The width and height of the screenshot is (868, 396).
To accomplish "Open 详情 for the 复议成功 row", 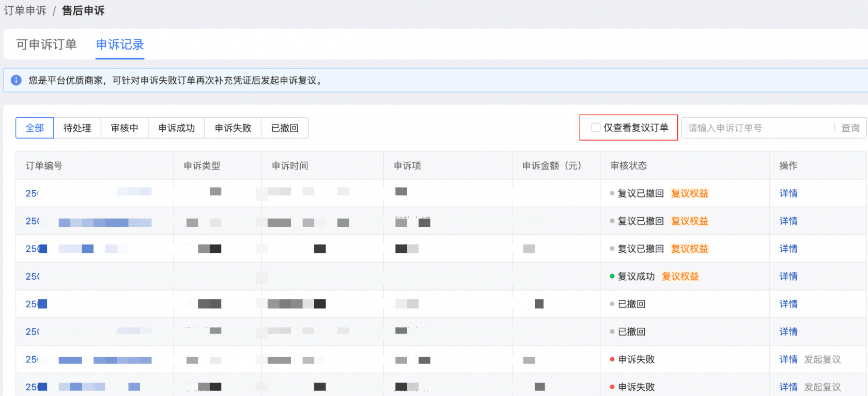I will 788,277.
